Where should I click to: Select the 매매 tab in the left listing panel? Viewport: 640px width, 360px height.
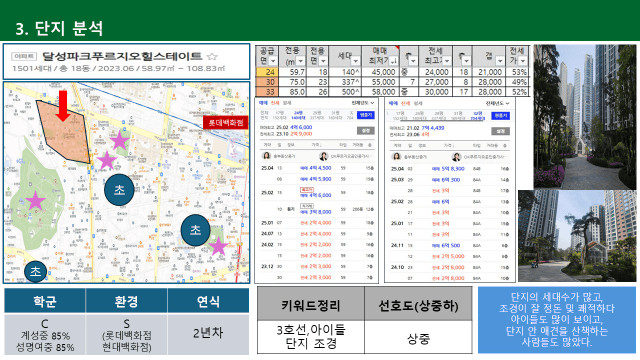tap(263, 103)
